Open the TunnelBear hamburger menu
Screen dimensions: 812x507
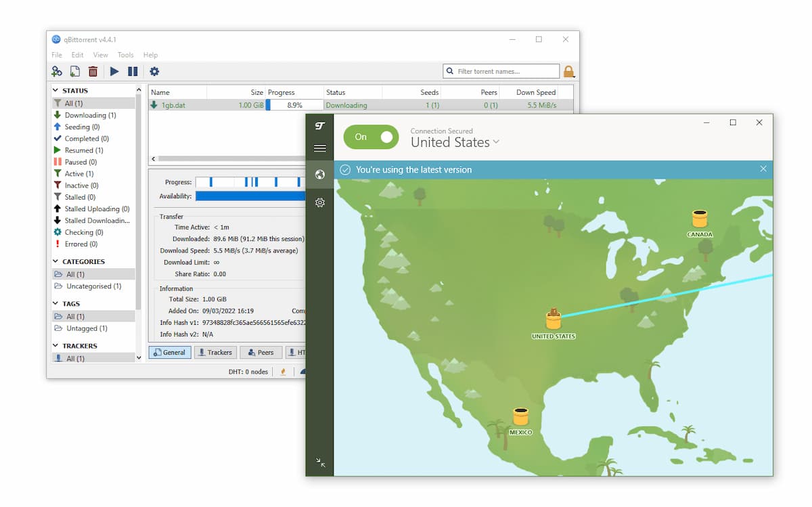click(x=320, y=149)
